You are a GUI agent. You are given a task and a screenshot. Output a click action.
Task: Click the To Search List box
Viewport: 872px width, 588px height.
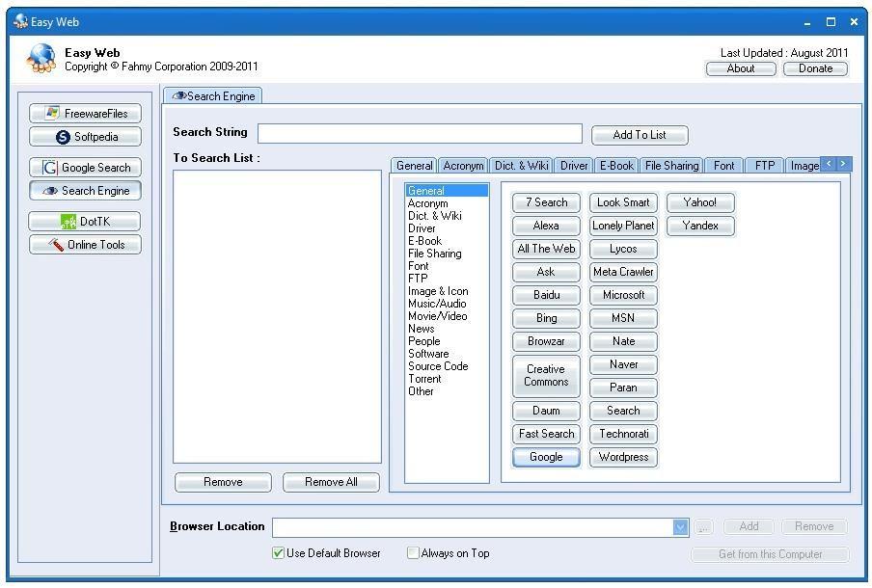277,316
